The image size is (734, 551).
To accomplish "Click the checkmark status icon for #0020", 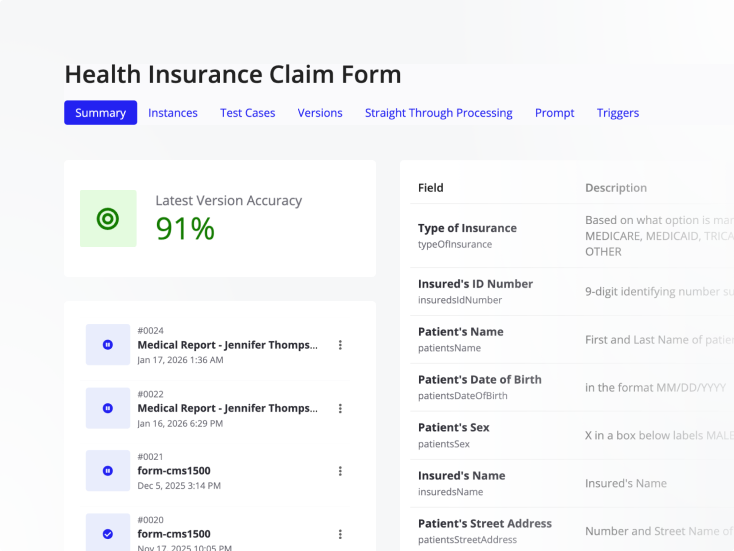I will [x=108, y=534].
